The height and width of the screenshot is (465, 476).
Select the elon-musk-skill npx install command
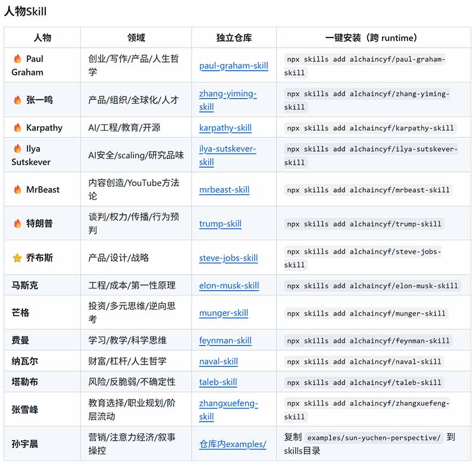point(372,286)
